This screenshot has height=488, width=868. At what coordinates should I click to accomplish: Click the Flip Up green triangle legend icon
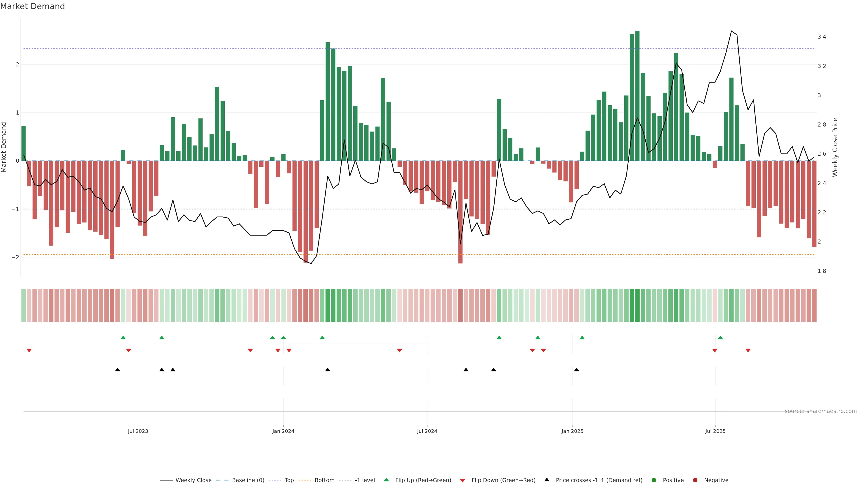pyautogui.click(x=386, y=480)
